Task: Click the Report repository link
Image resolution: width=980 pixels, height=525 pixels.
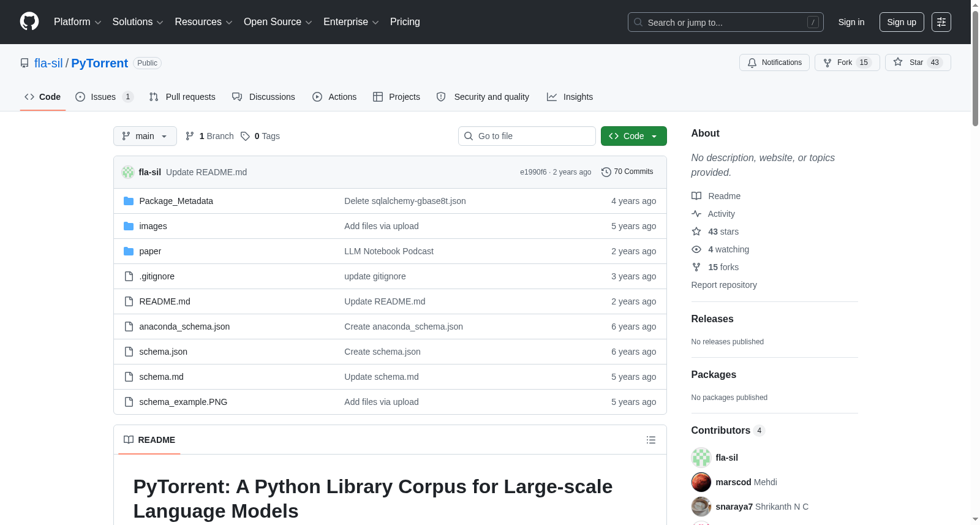Action: pyautogui.click(x=724, y=285)
